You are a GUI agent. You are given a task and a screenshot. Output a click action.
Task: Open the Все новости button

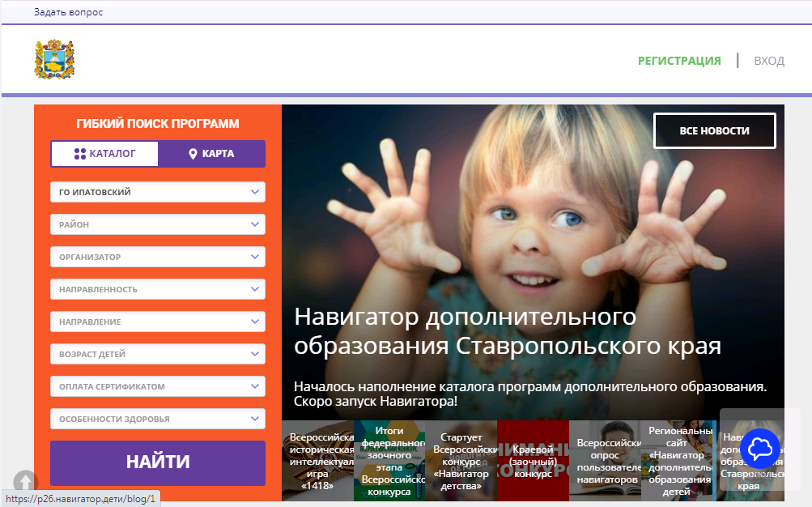coord(715,130)
